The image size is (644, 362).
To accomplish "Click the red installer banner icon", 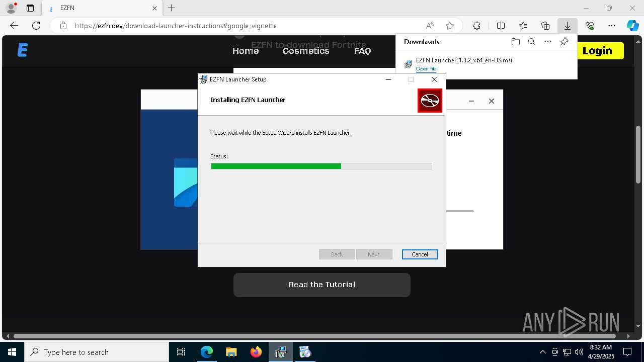I will (x=430, y=101).
